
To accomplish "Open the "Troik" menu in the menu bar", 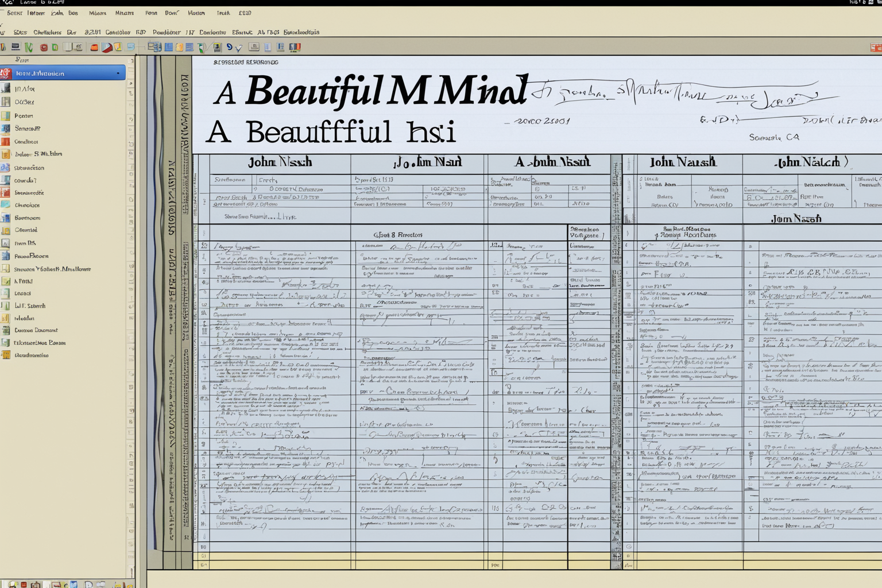I will click(223, 13).
